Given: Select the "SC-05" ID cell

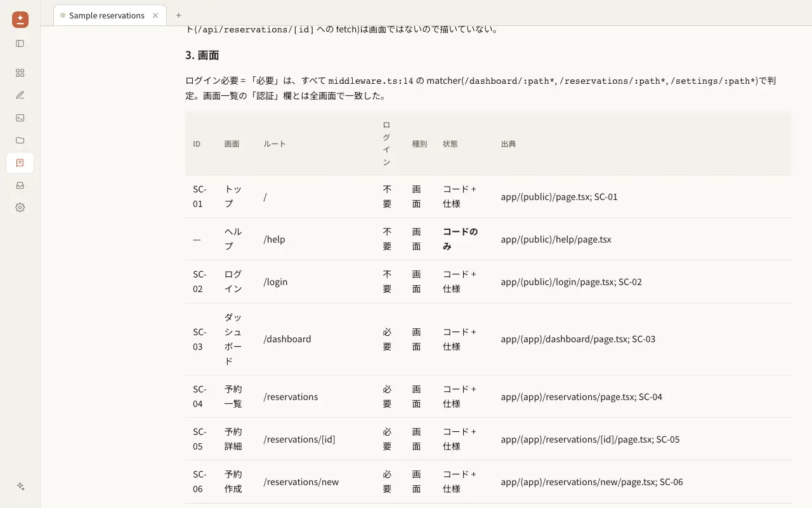Looking at the screenshot, I should coord(200,439).
